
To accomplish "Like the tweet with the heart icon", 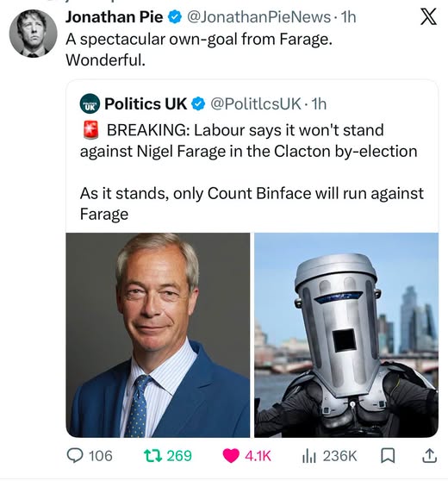I will [231, 456].
